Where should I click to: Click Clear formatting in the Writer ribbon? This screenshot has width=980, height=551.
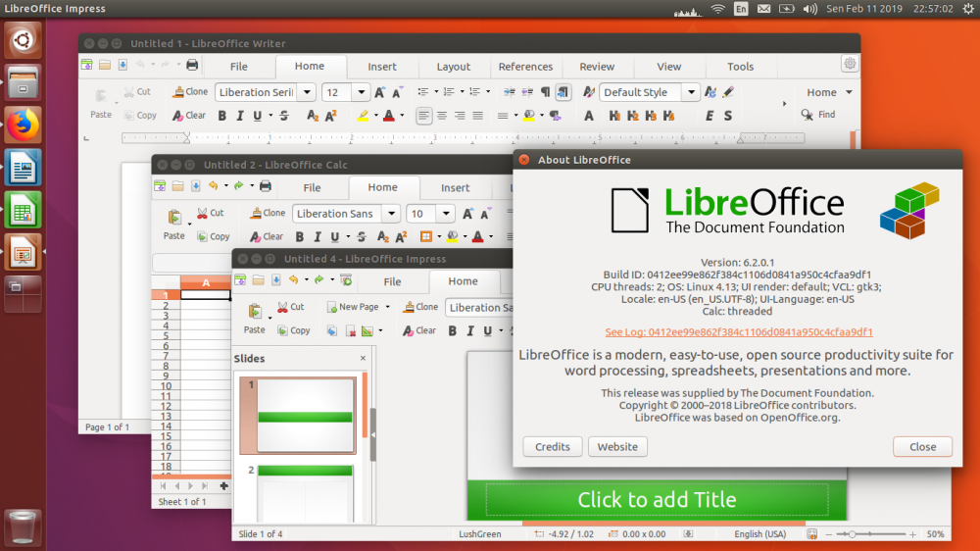point(189,115)
